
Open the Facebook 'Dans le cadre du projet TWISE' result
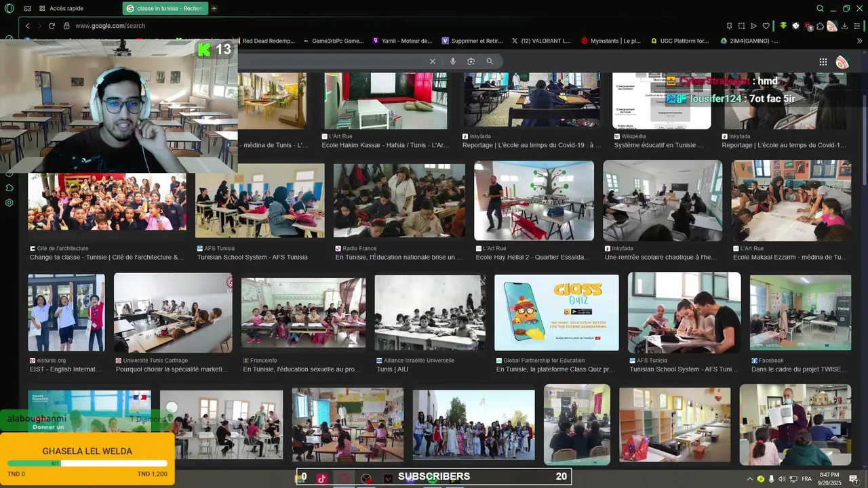coord(800,369)
